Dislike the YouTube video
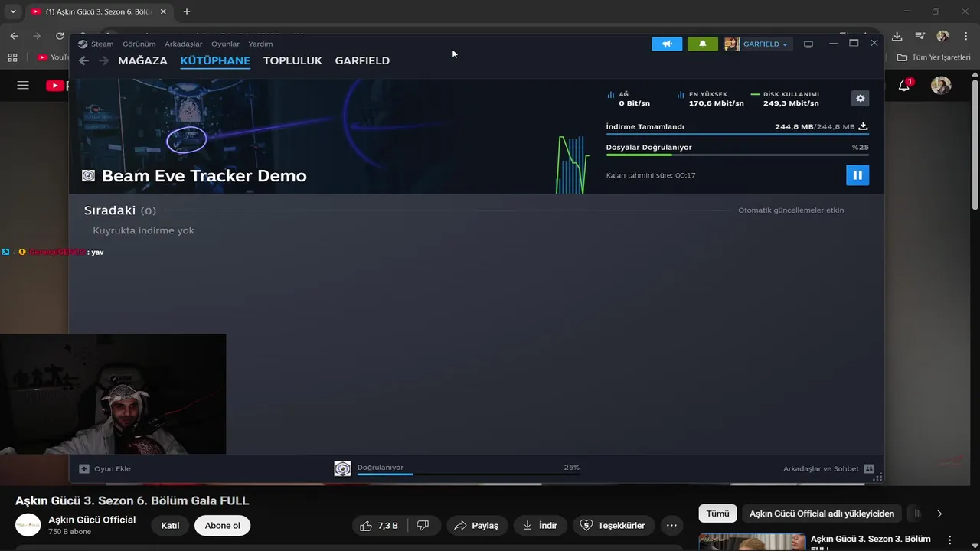The height and width of the screenshot is (551, 980). [422, 526]
